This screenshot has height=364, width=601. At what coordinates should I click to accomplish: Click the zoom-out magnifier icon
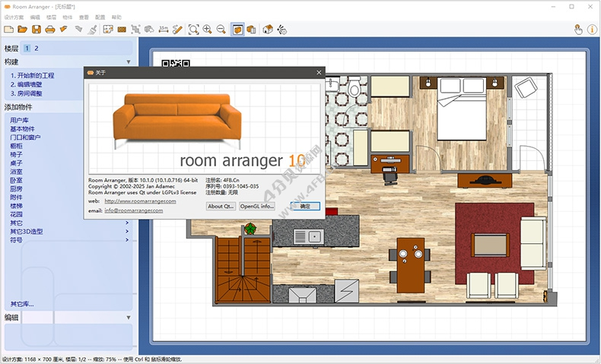[x=221, y=30]
